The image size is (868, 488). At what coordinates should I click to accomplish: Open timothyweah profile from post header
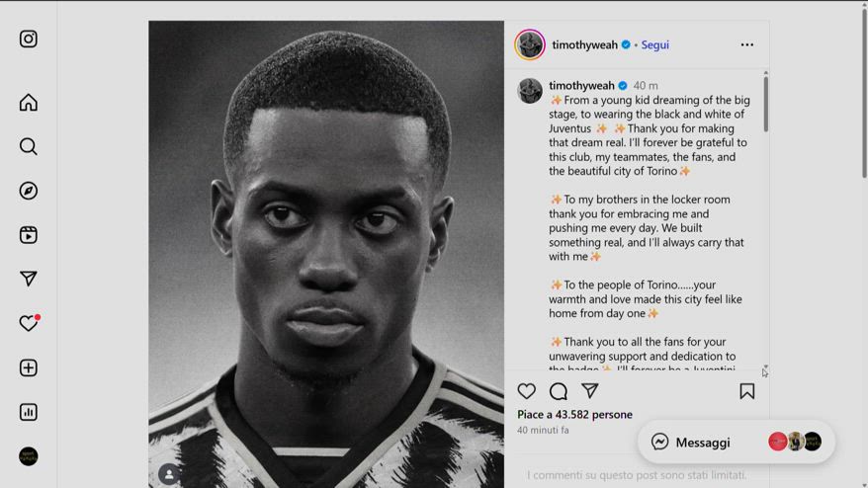pyautogui.click(x=584, y=44)
